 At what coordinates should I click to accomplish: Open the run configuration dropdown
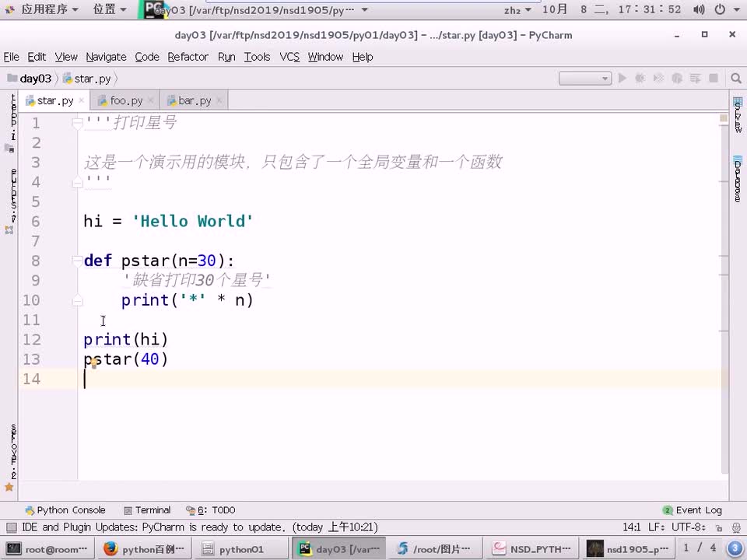tap(585, 78)
